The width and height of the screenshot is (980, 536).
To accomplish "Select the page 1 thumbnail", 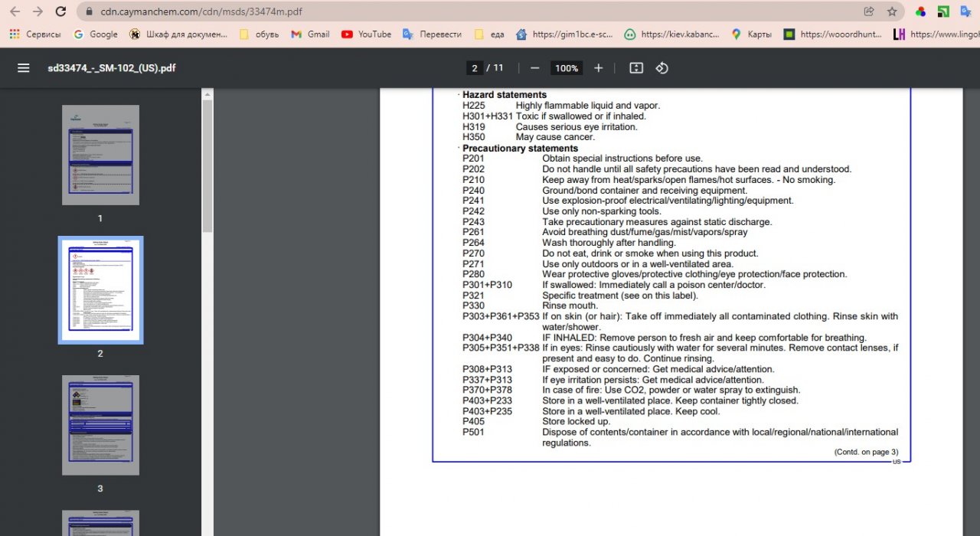I will (100, 155).
